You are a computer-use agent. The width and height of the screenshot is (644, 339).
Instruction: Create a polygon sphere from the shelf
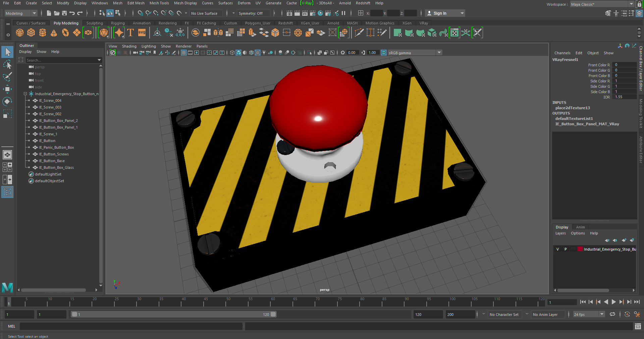20,32
